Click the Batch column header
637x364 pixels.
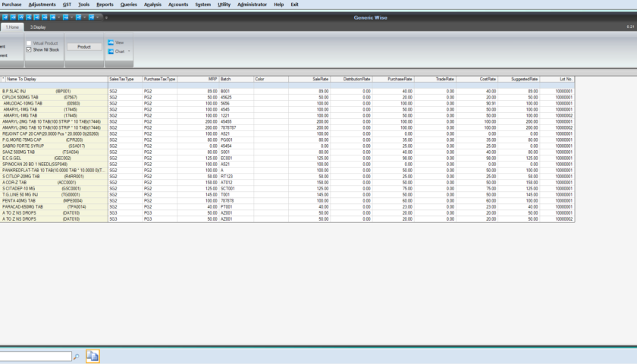pyautogui.click(x=236, y=79)
